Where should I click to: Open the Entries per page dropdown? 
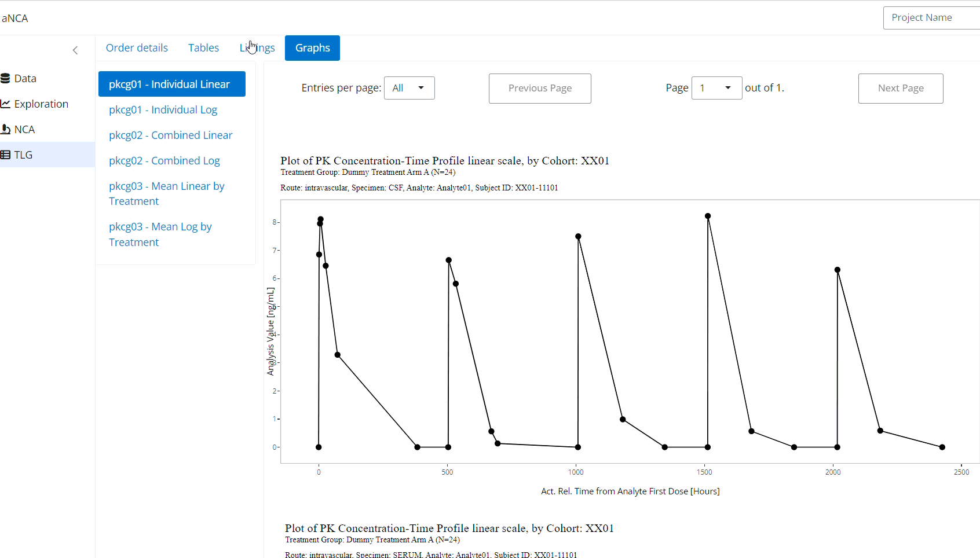pyautogui.click(x=409, y=88)
